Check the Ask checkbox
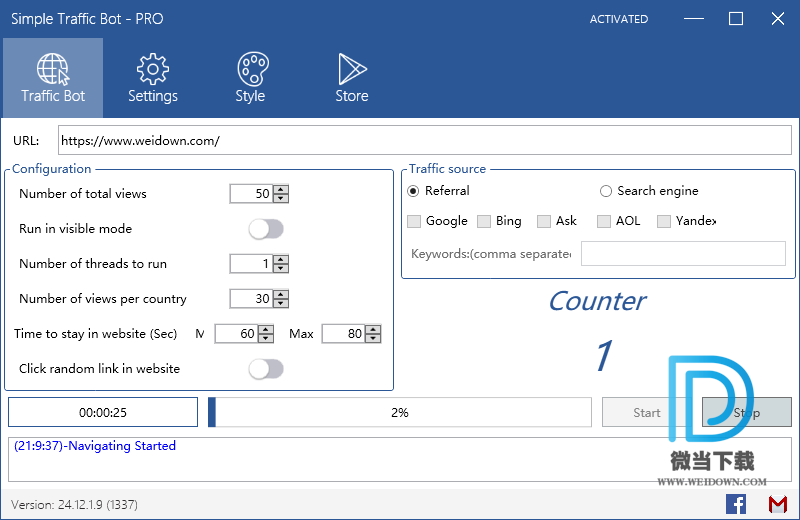The height and width of the screenshot is (520, 800). point(544,221)
